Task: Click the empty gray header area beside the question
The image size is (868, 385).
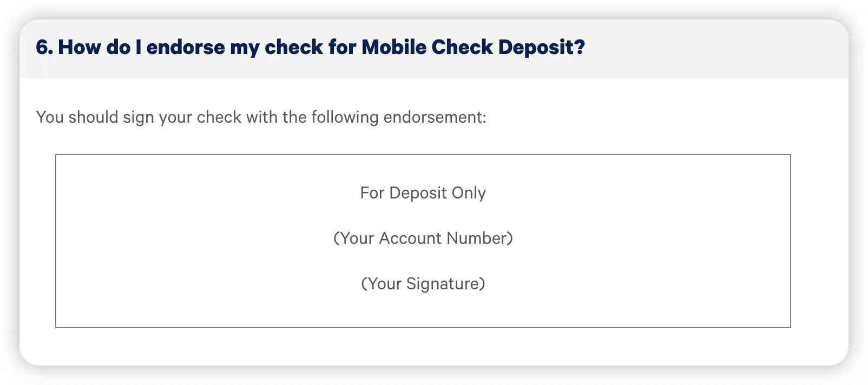Action: pyautogui.click(x=714, y=49)
